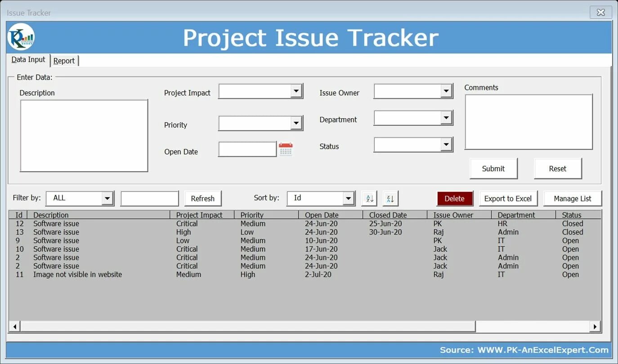
Task: Click the '10-Jun-20' open date cell
Action: pos(321,240)
